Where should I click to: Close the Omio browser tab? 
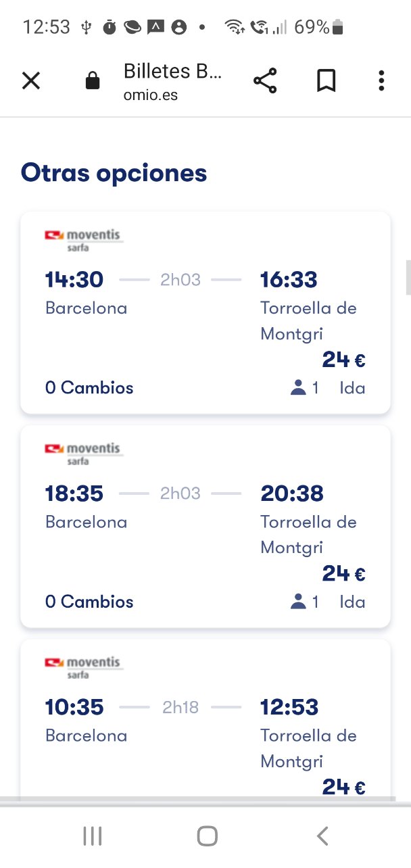[31, 81]
